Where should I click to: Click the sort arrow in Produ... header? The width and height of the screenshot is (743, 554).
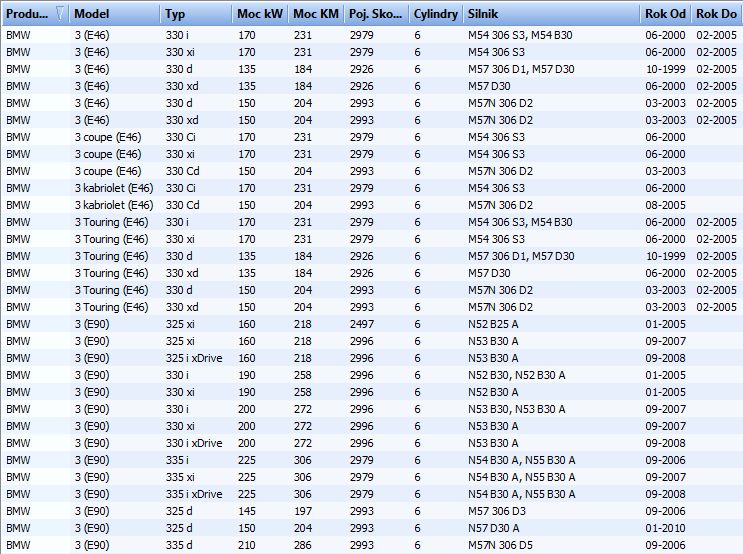[60, 14]
